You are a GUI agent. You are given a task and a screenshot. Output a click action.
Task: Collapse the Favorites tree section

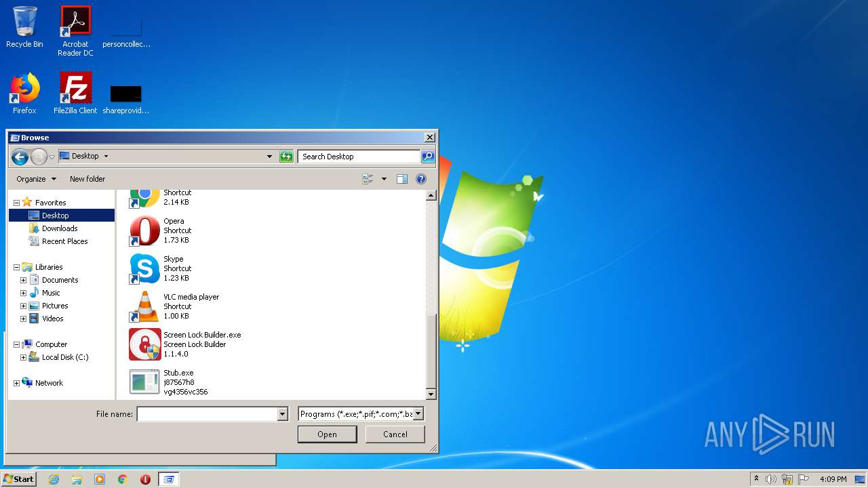click(16, 203)
